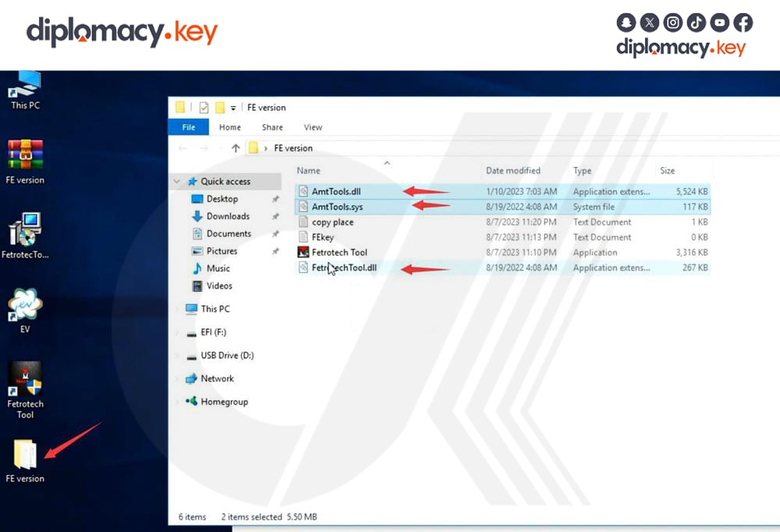Click the X social media icon

click(x=649, y=22)
